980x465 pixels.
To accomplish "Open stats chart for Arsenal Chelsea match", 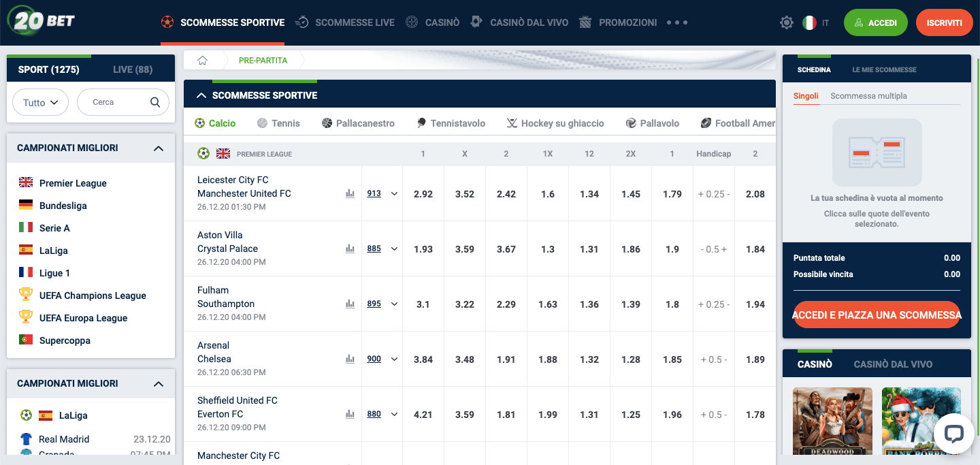I will pos(350,359).
